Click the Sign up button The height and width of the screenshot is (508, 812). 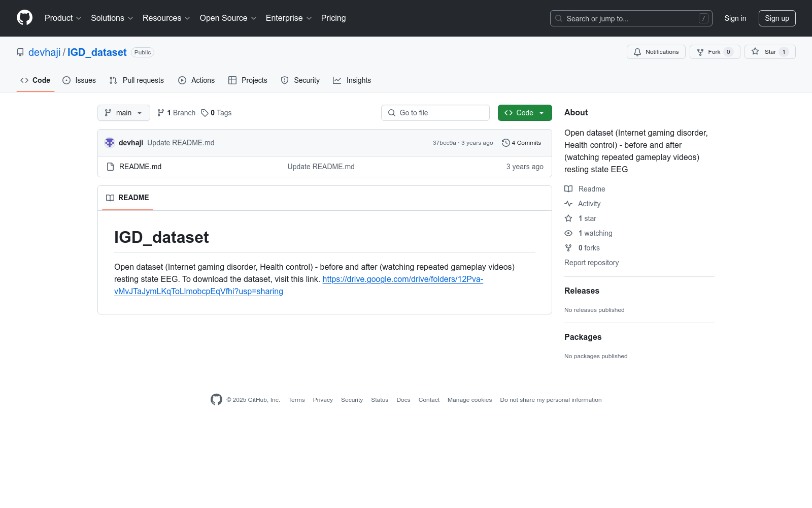[777, 18]
